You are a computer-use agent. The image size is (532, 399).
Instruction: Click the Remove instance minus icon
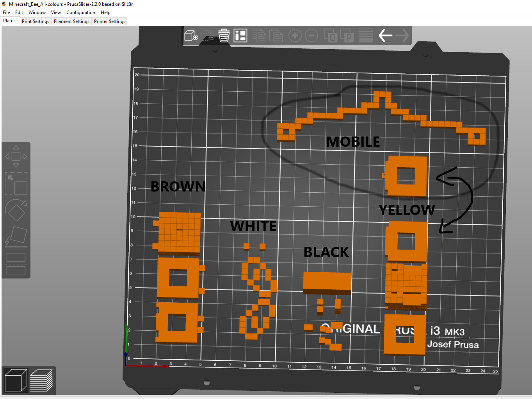click(x=311, y=35)
